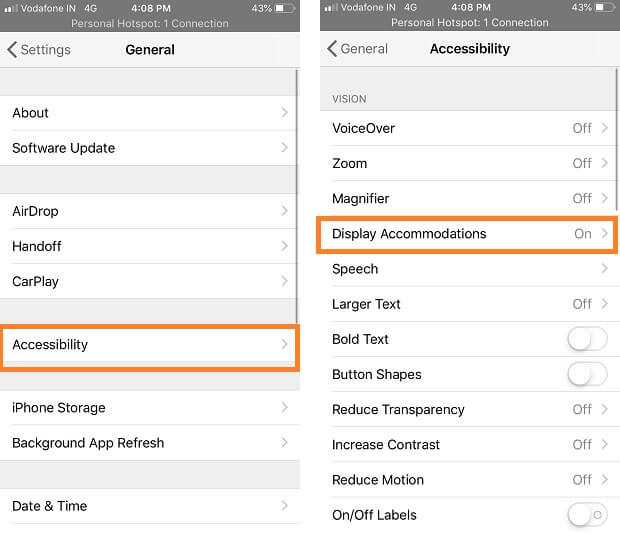Turn on the On/Off Labels switch
The height and width of the screenshot is (533, 620).
pyautogui.click(x=587, y=515)
